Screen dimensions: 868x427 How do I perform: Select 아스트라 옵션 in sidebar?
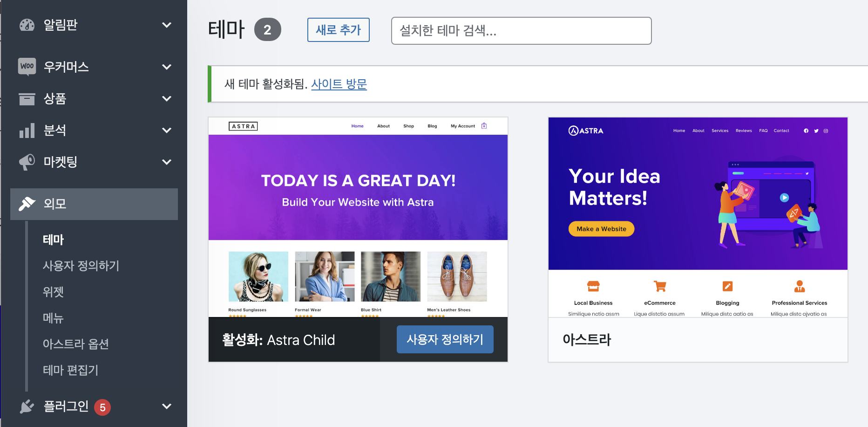(76, 344)
